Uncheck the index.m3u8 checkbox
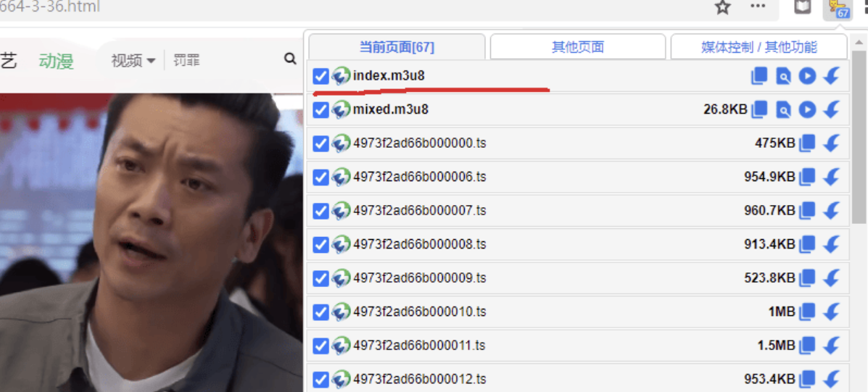The width and height of the screenshot is (868, 392). [321, 76]
